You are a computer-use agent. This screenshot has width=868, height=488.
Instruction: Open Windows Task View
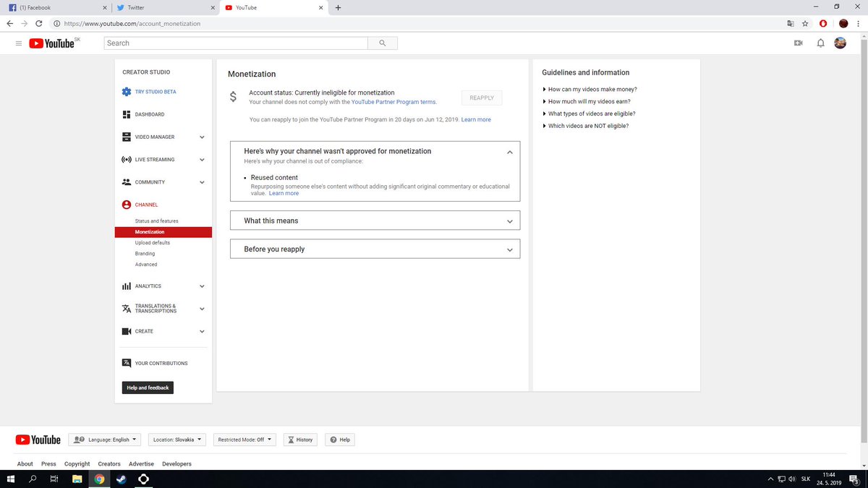pyautogui.click(x=54, y=479)
